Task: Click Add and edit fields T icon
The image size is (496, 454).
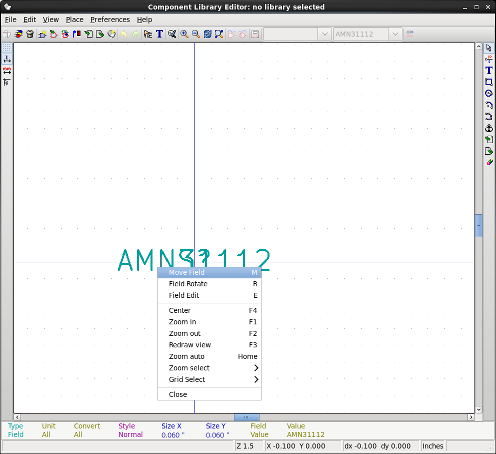Action: pyautogui.click(x=159, y=34)
